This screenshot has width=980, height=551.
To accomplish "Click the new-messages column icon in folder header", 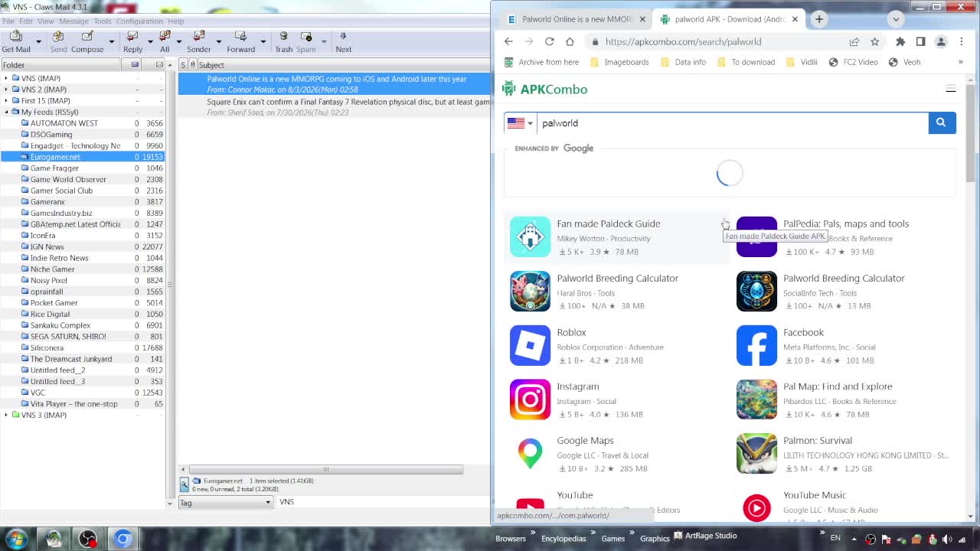I will tap(135, 65).
